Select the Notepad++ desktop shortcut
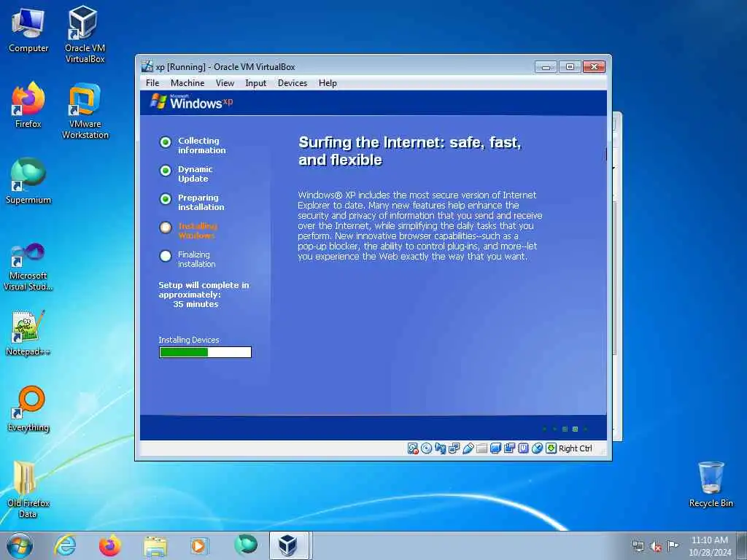 point(28,333)
